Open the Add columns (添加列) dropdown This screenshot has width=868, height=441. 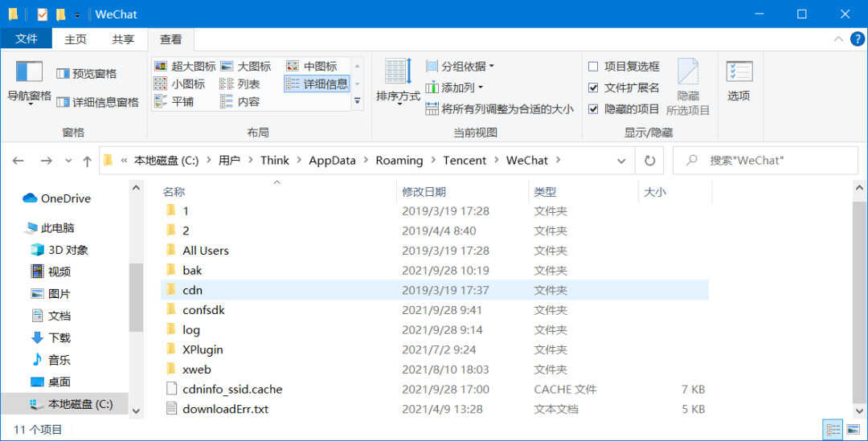pos(454,88)
